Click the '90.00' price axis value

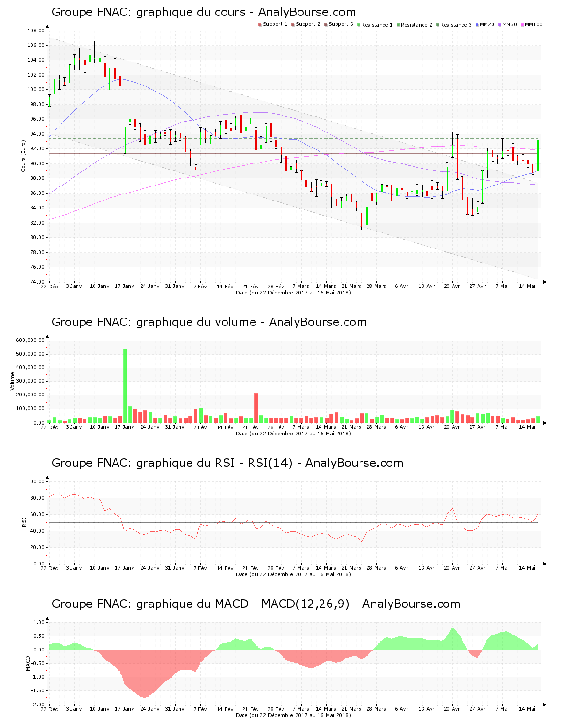click(x=37, y=163)
